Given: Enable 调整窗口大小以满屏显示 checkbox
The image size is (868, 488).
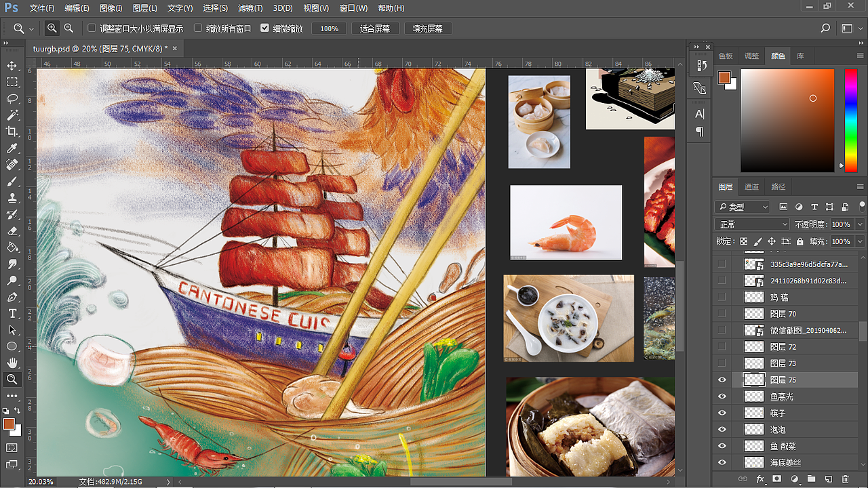Looking at the screenshot, I should 92,28.
